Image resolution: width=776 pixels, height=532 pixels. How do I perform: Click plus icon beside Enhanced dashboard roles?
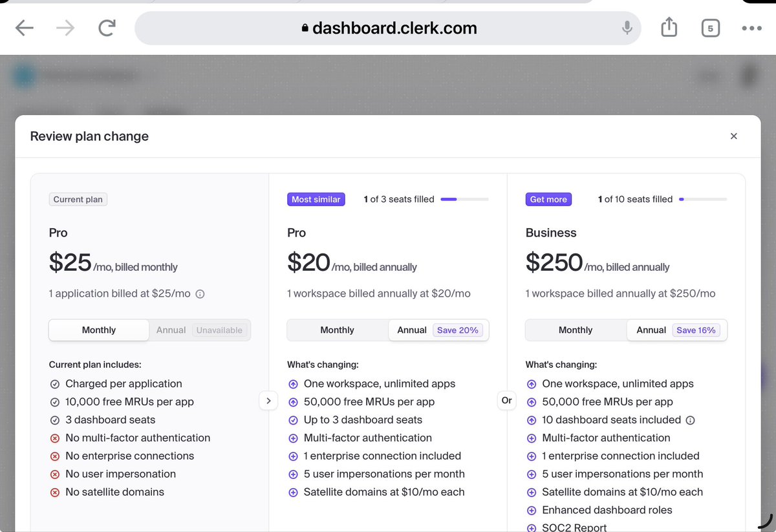[532, 511]
